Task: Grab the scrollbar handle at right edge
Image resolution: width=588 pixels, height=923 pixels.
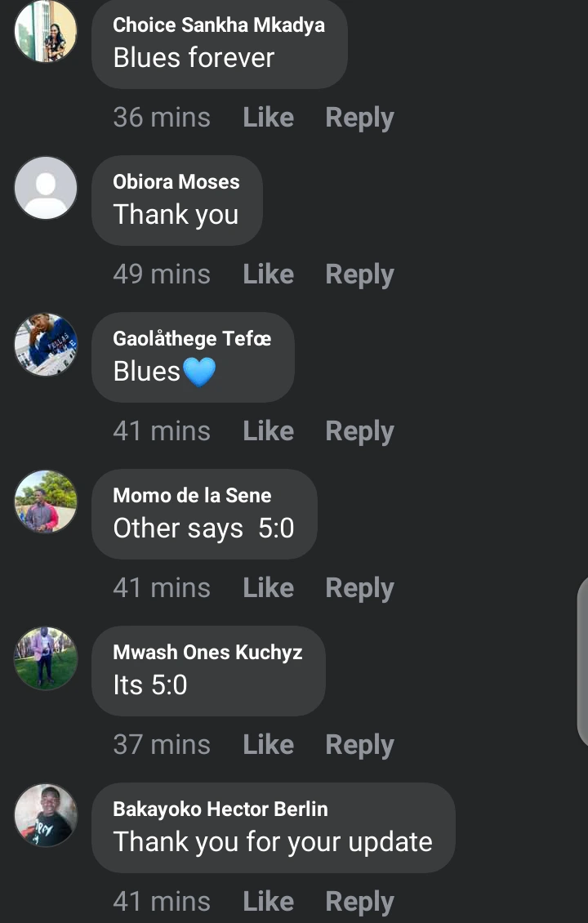Action: click(583, 662)
